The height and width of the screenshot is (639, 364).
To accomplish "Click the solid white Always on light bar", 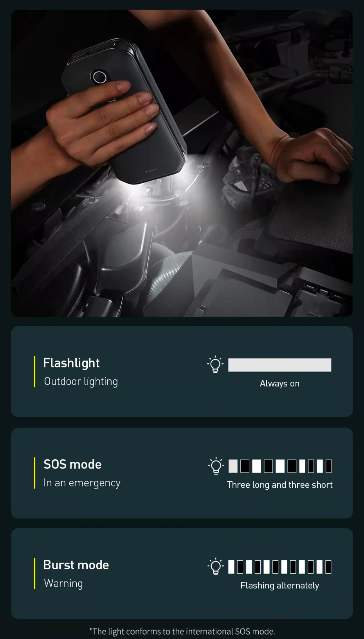I will [280, 365].
